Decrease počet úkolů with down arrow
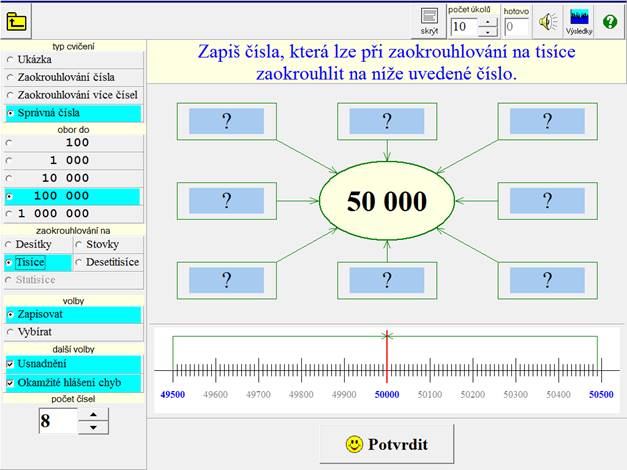This screenshot has width=627, height=470. (487, 32)
